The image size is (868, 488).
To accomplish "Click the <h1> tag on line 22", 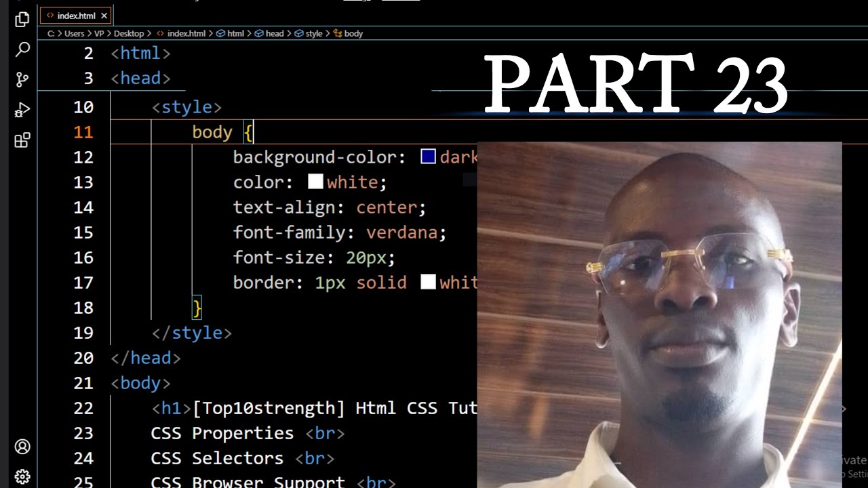I will coord(172,408).
